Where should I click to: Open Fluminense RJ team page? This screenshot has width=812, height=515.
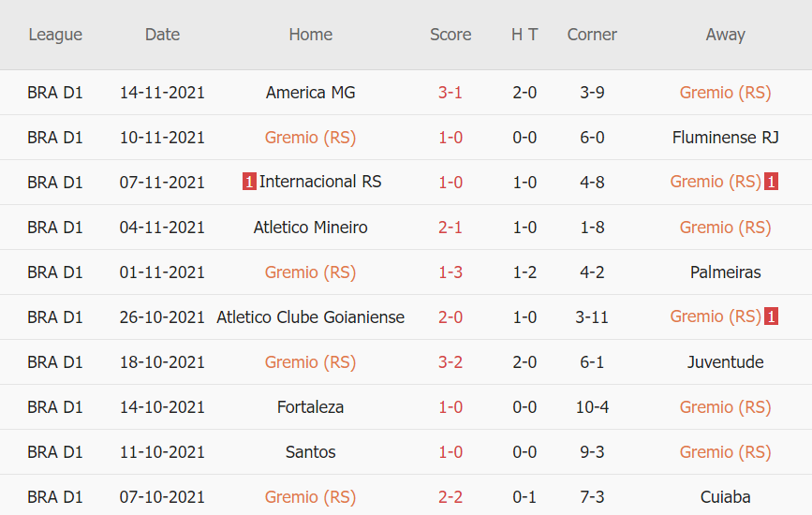point(725,138)
